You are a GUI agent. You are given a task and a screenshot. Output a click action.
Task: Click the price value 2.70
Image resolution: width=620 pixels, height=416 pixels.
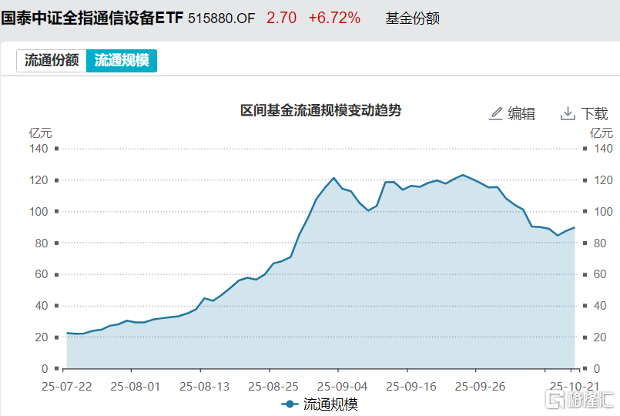(280, 18)
